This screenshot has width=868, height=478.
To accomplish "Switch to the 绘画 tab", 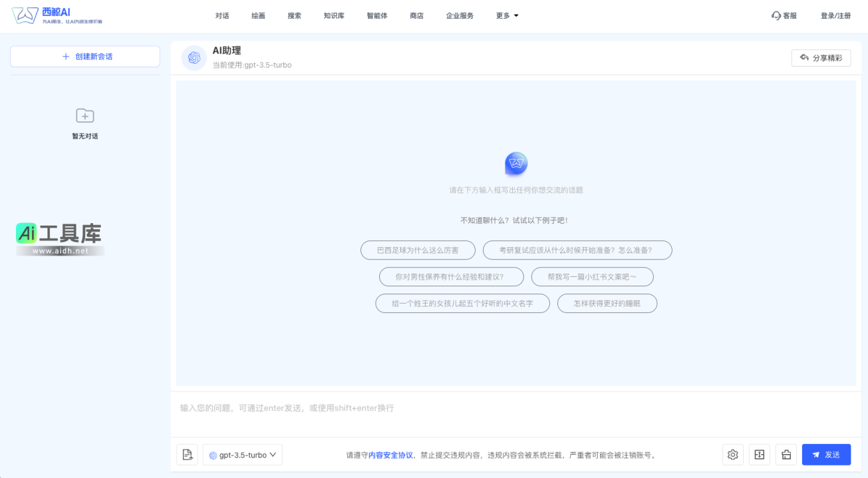I will coord(257,15).
